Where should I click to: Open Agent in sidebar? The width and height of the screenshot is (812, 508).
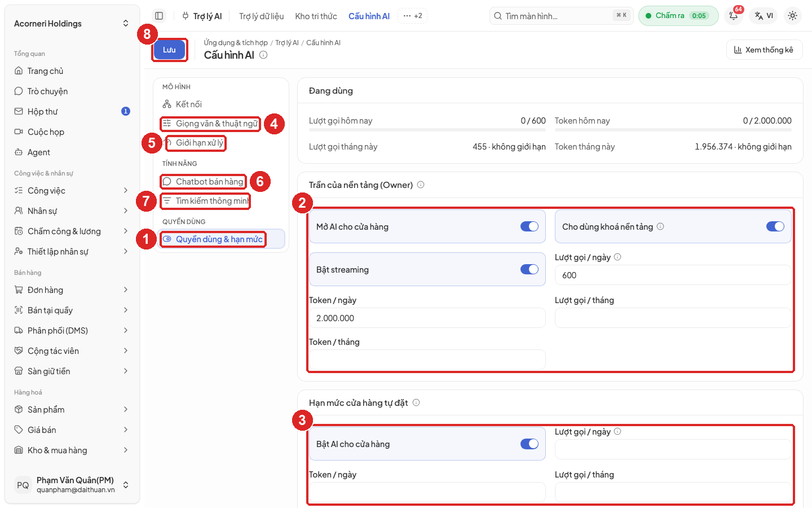(x=72, y=152)
